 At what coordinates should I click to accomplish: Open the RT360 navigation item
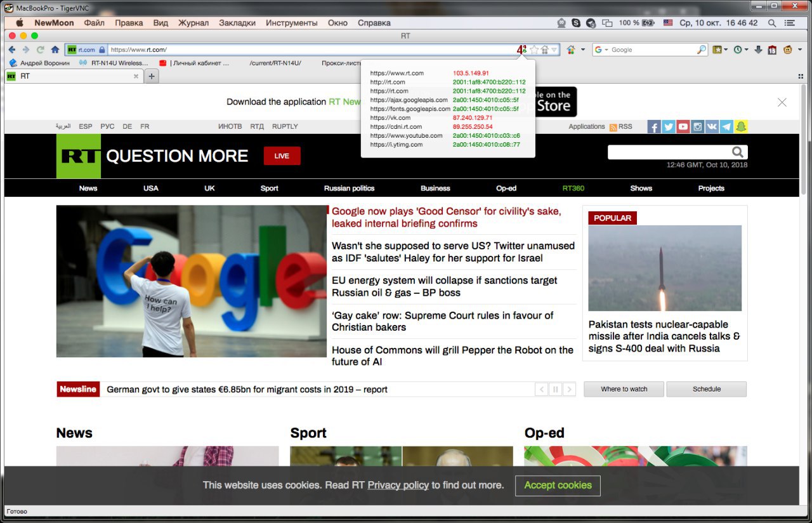[573, 188]
